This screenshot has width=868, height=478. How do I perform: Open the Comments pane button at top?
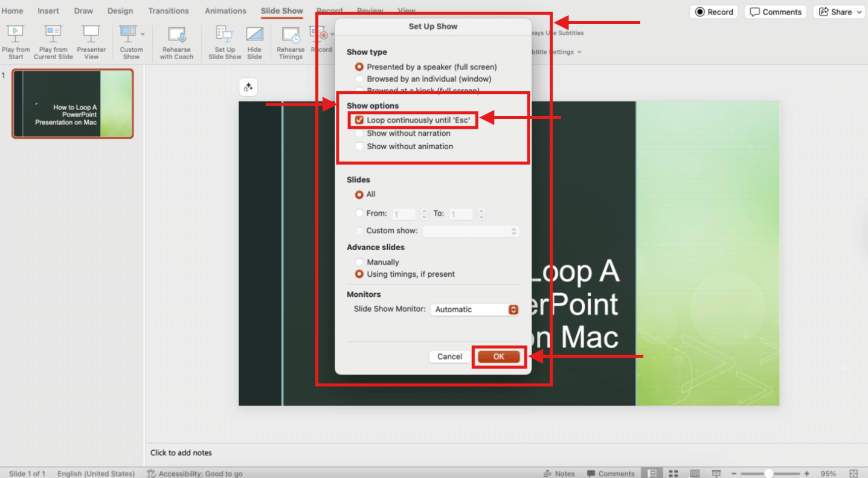pos(775,12)
